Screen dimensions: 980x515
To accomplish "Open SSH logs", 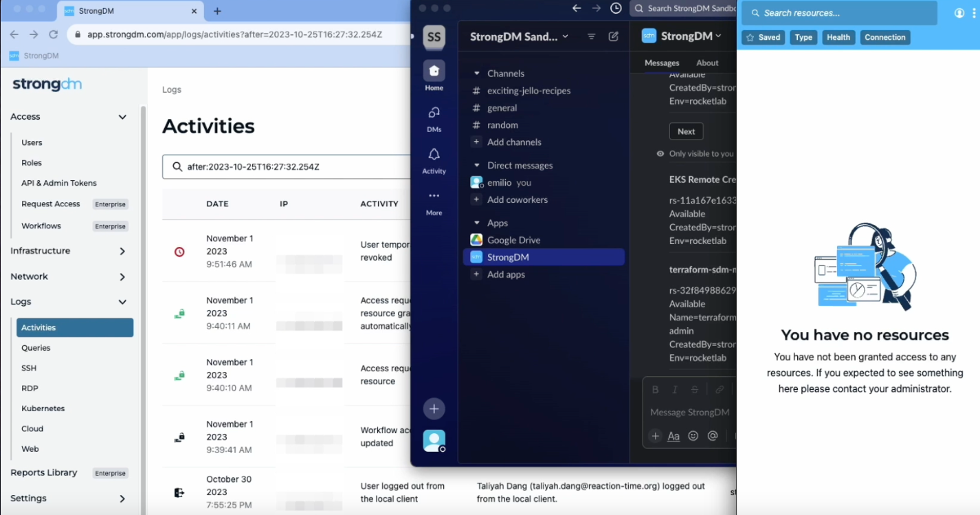I will [29, 369].
